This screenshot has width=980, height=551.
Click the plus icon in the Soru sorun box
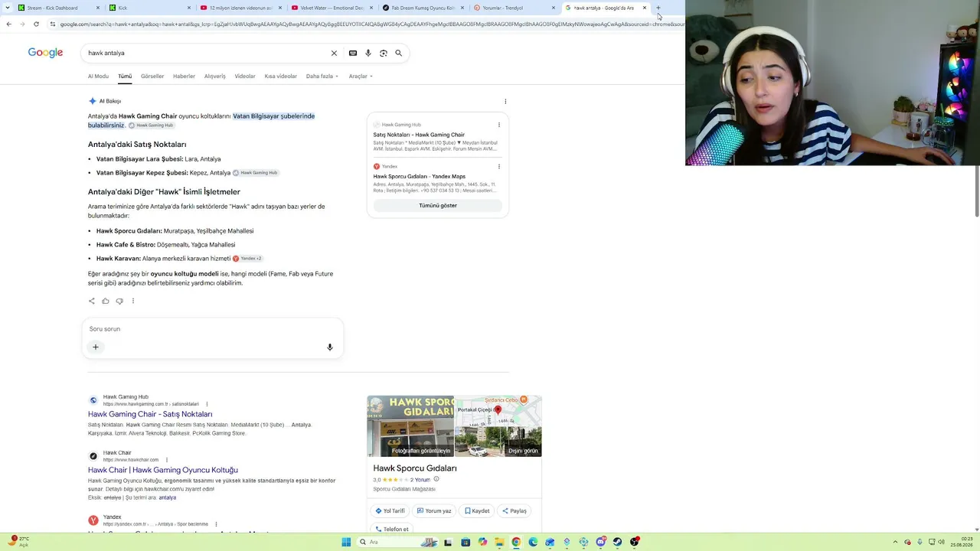tap(96, 347)
